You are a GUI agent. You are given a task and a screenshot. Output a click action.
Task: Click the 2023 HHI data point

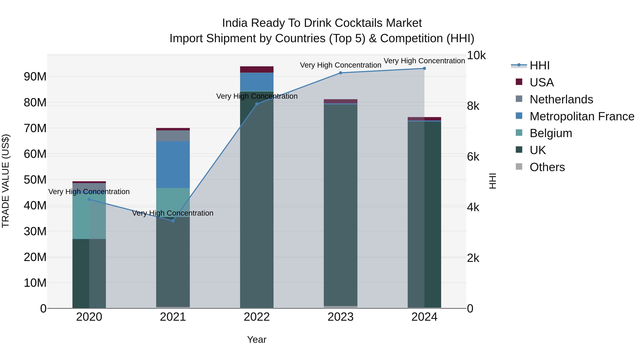[340, 73]
